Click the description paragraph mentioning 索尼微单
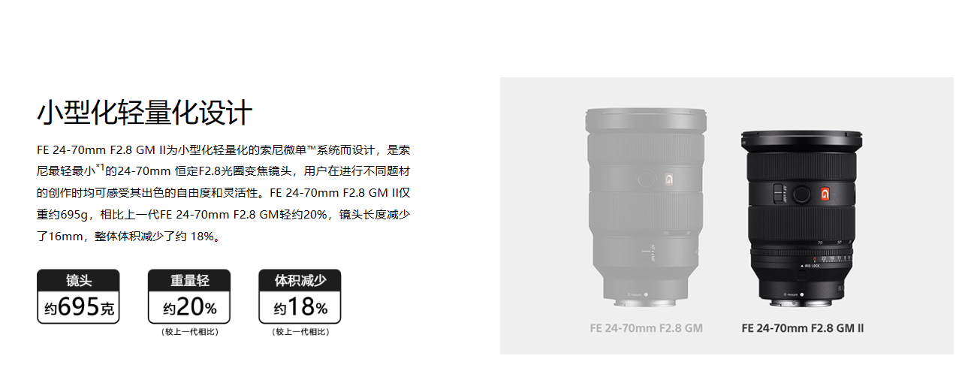 pos(223,193)
